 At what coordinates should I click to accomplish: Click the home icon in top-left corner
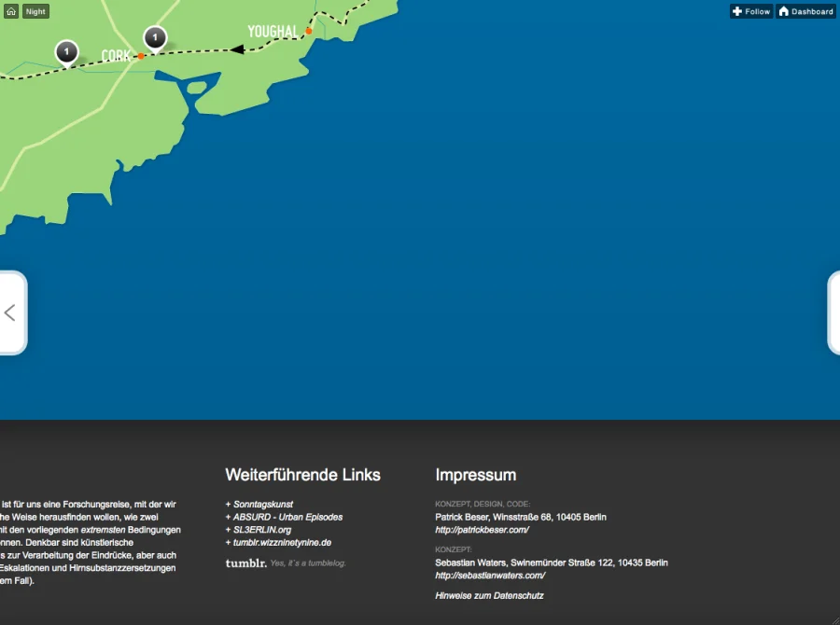tap(11, 11)
